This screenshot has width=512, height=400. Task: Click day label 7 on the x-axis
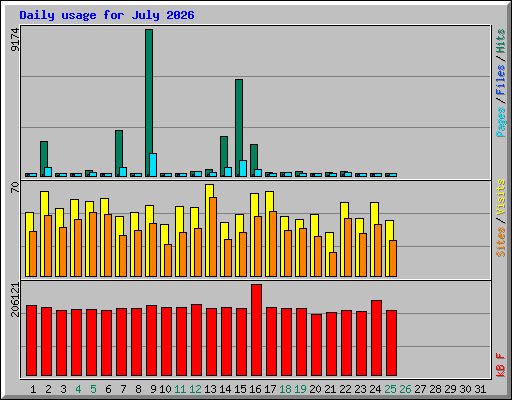click(x=123, y=389)
